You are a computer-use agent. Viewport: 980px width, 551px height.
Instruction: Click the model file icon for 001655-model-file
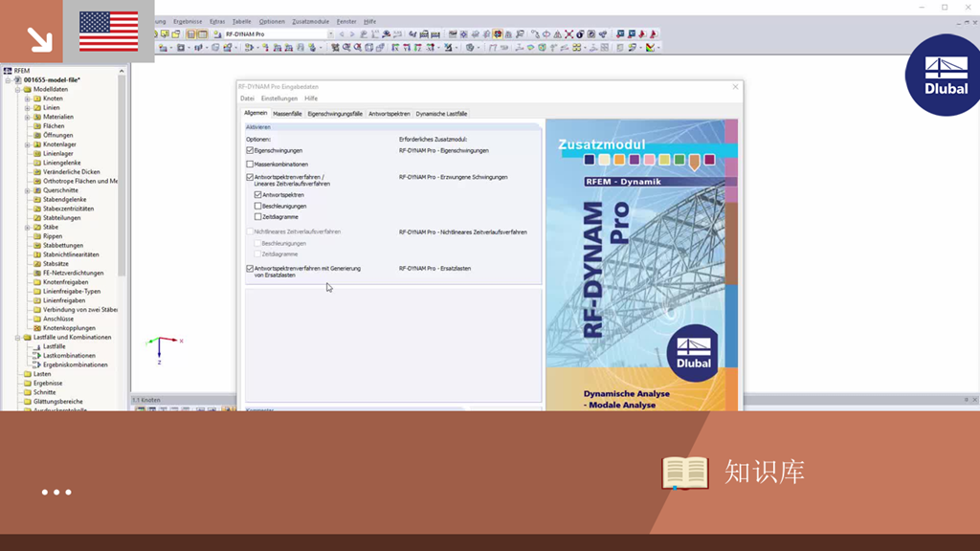coord(17,80)
